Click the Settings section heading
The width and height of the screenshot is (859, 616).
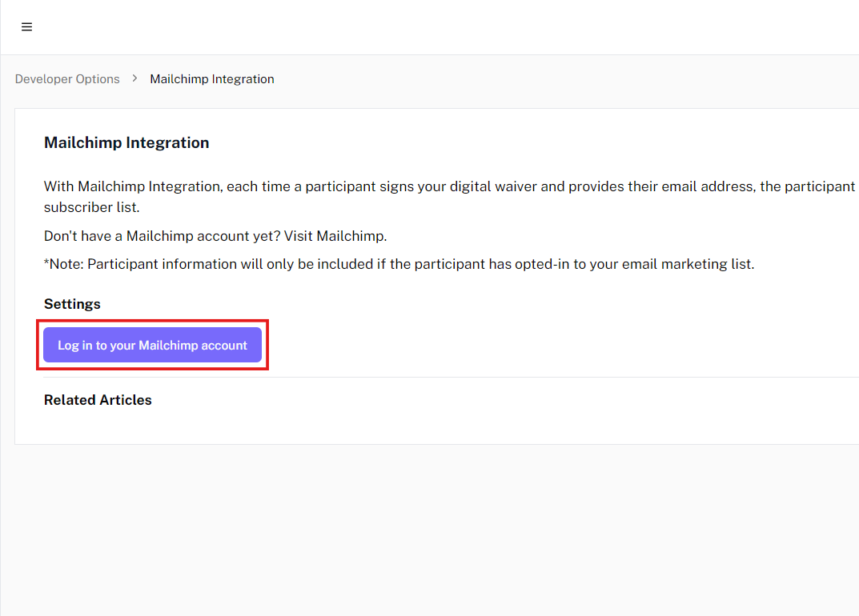(72, 304)
